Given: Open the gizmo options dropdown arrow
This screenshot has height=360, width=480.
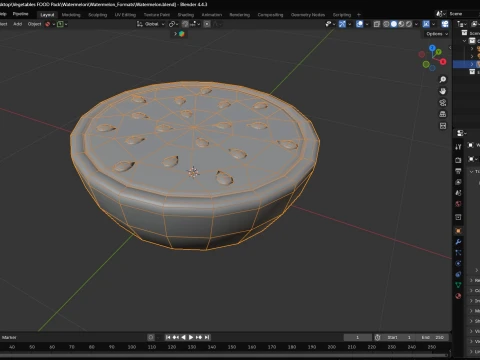Looking at the screenshot, I should (350, 24).
